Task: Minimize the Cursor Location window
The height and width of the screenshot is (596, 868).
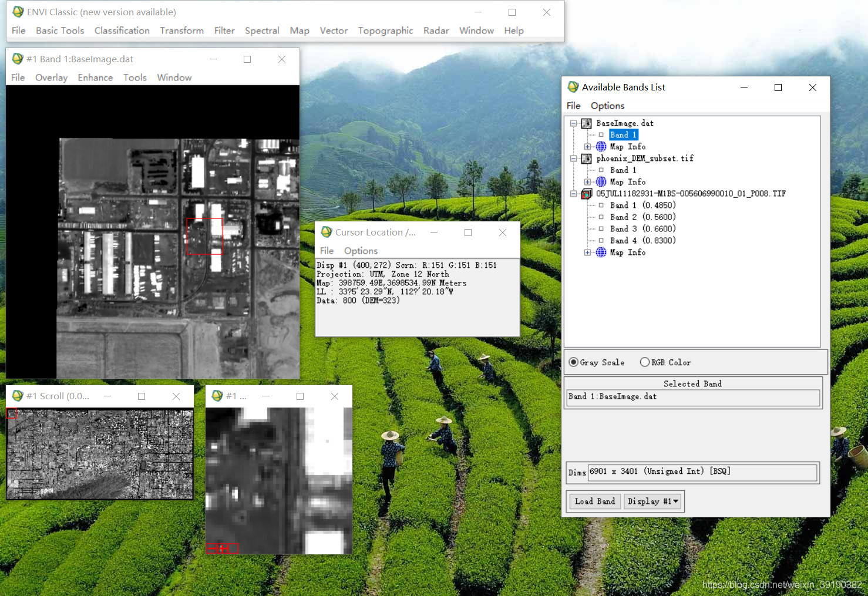Action: click(434, 233)
